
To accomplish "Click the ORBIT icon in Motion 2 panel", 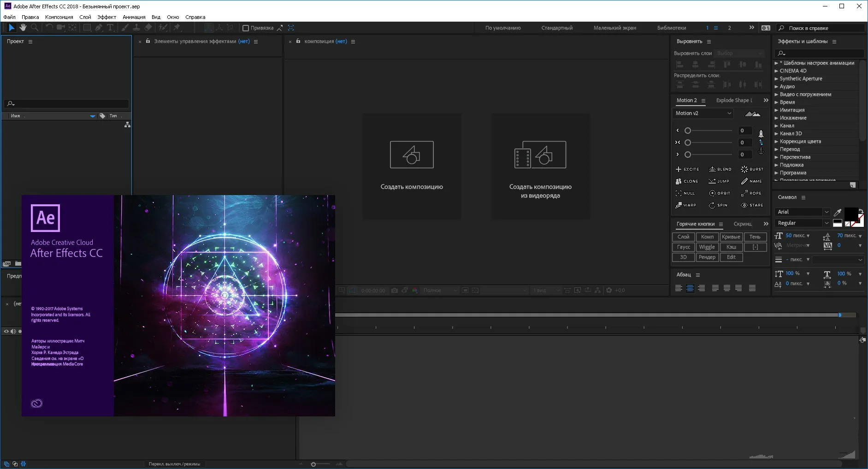I will [x=713, y=194].
